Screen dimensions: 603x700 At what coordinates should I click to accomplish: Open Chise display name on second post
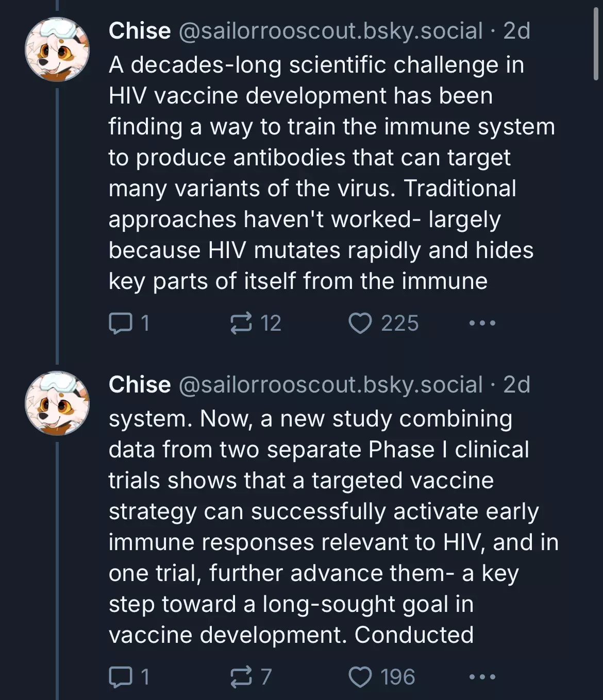[x=140, y=384]
